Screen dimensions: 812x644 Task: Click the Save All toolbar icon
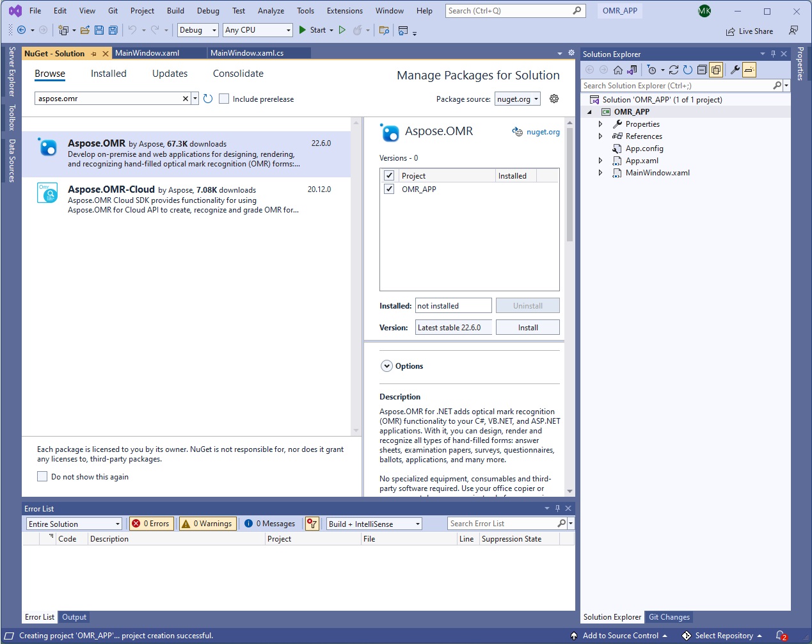113,30
